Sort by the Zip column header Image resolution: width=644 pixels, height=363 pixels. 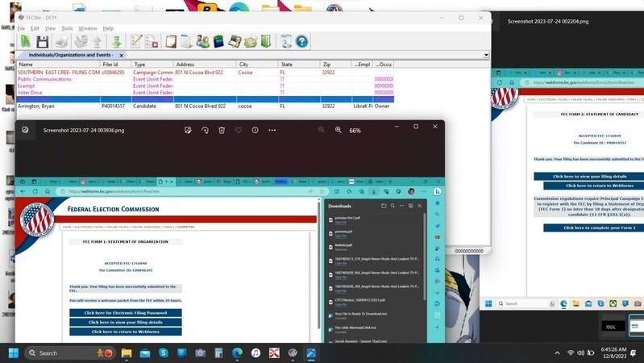(336, 65)
